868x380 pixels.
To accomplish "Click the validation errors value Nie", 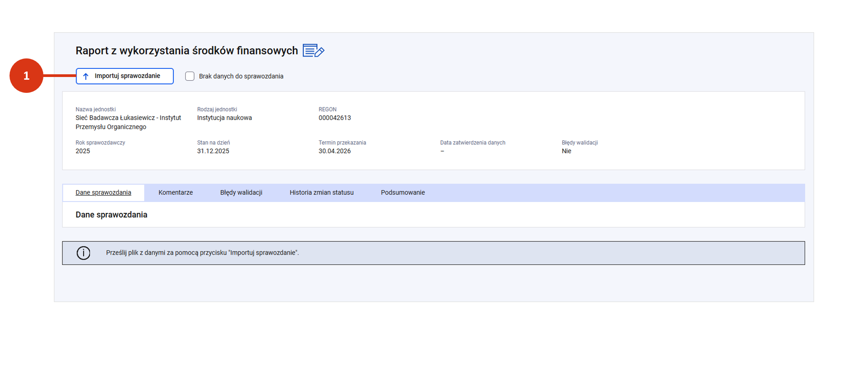I will point(566,151).
